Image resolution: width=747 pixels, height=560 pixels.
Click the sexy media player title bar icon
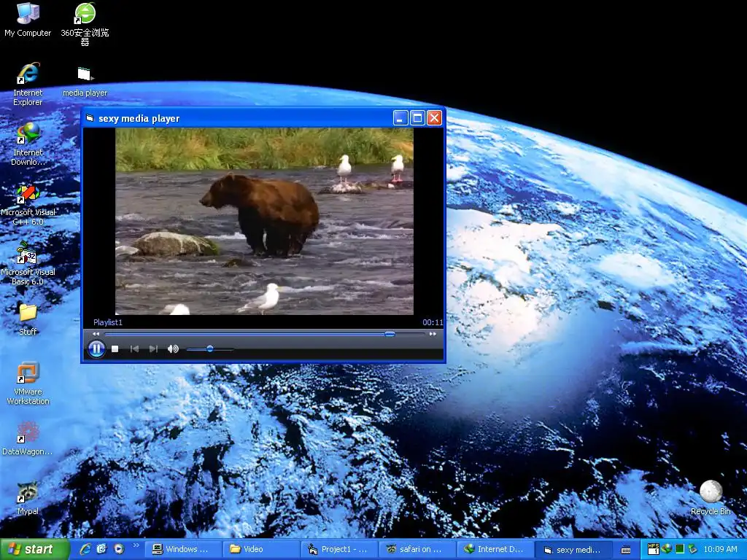coord(90,118)
